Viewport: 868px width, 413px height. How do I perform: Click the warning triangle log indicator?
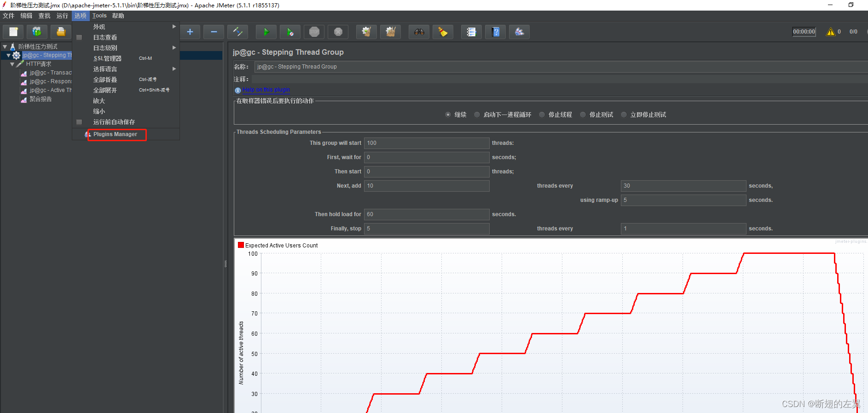pyautogui.click(x=830, y=32)
